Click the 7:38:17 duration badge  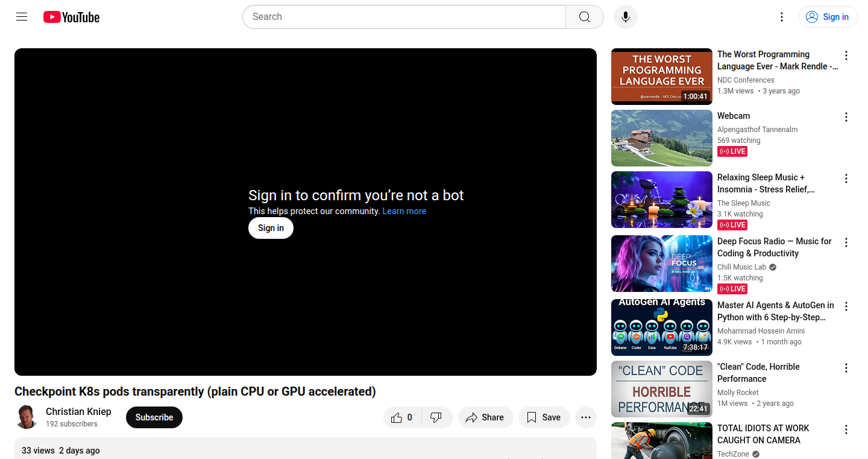[695, 347]
